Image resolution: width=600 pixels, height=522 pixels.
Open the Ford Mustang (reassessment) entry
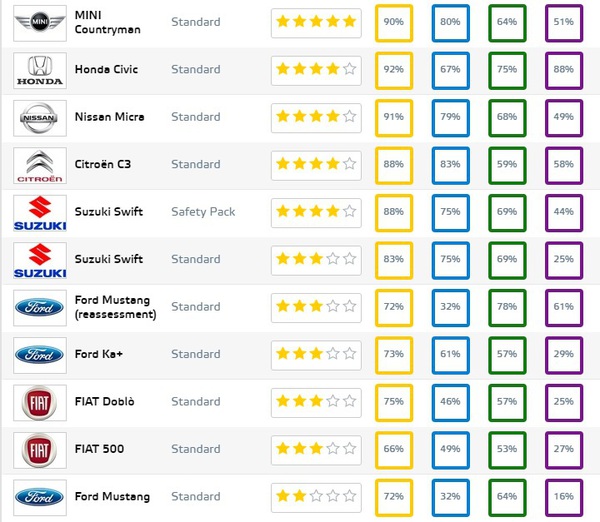(x=116, y=307)
